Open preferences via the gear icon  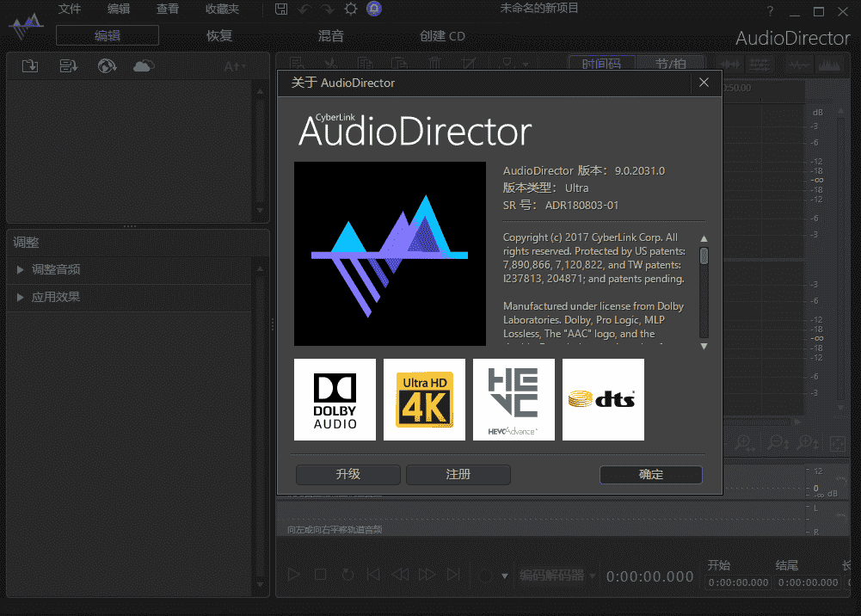tap(350, 9)
